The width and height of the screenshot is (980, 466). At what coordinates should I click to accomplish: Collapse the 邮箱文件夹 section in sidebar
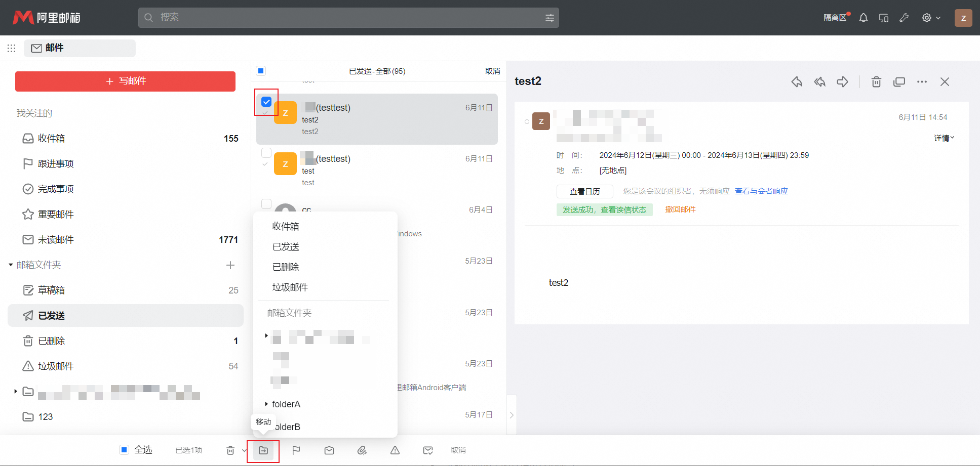pos(9,265)
